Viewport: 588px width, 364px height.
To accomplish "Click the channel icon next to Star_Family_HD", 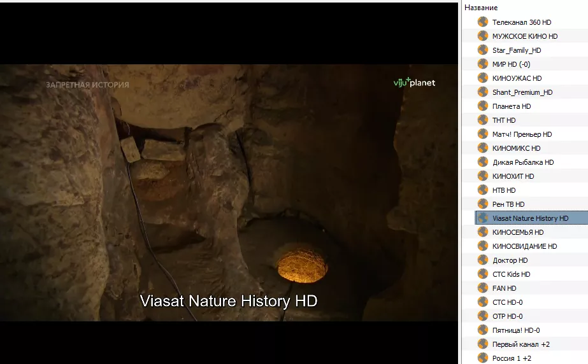I will (483, 50).
